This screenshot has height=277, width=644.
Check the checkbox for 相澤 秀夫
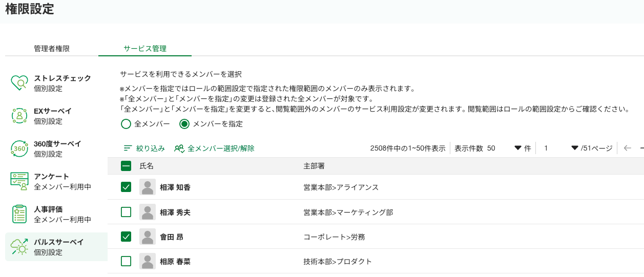(x=126, y=212)
